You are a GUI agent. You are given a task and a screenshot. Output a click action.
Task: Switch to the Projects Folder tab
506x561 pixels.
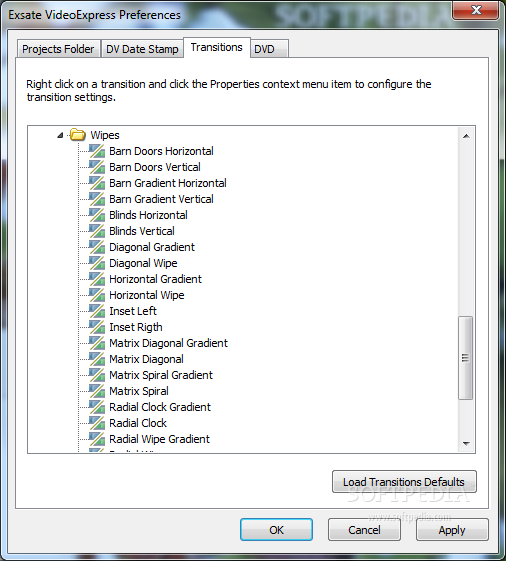point(58,49)
